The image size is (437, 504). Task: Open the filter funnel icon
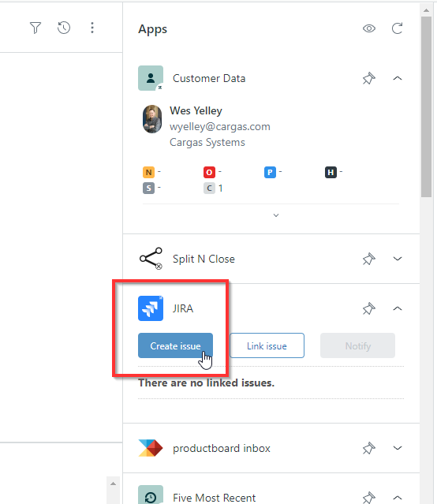pyautogui.click(x=35, y=28)
